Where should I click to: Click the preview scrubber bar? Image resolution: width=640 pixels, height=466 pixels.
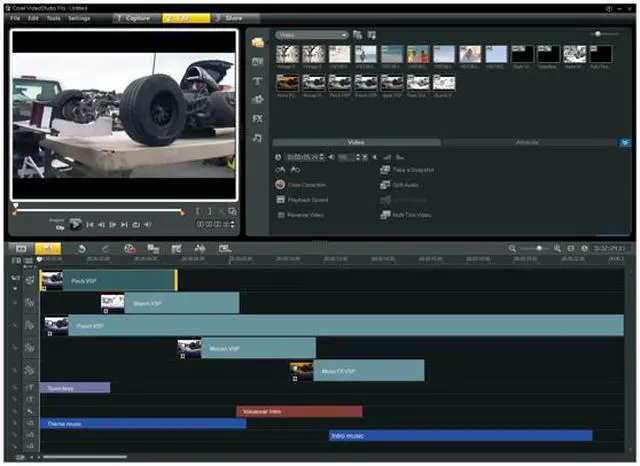click(98, 211)
